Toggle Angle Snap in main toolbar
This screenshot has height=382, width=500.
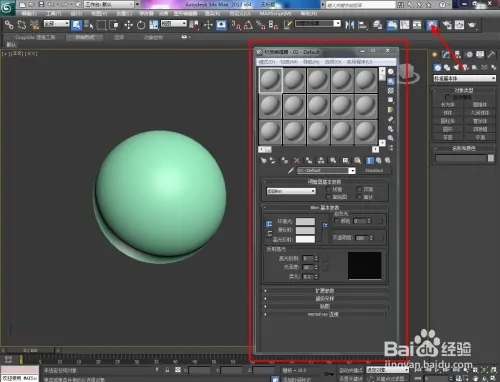pos(248,25)
